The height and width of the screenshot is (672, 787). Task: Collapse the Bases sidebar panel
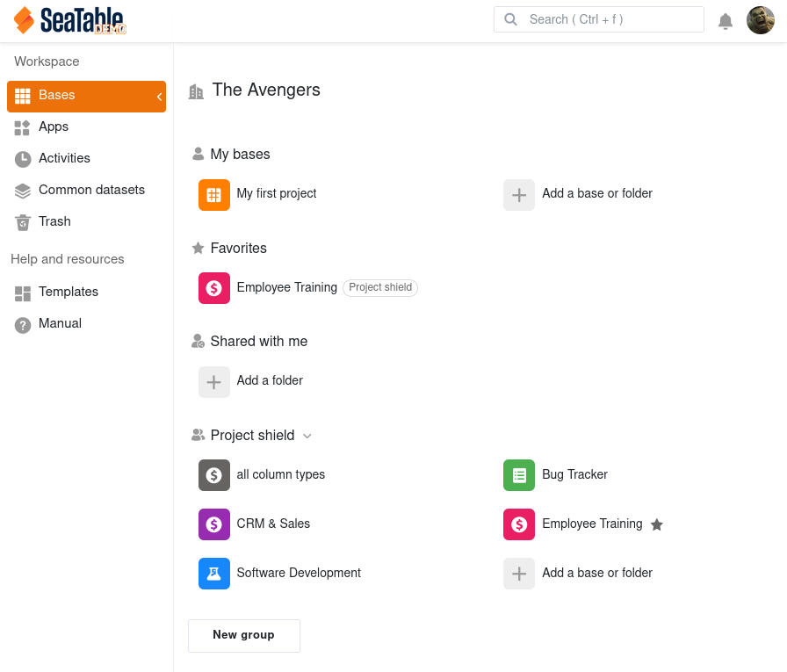click(x=159, y=97)
